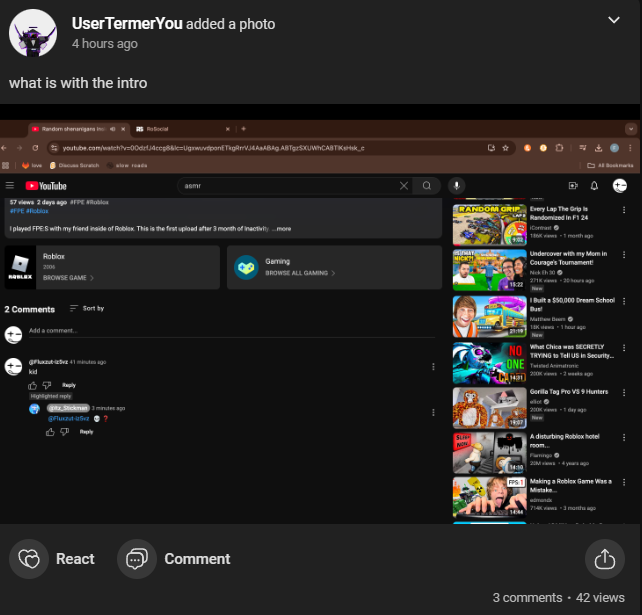Image resolution: width=642 pixels, height=615 pixels.
Task: Clear the YouTube search text with X
Action: (404, 186)
